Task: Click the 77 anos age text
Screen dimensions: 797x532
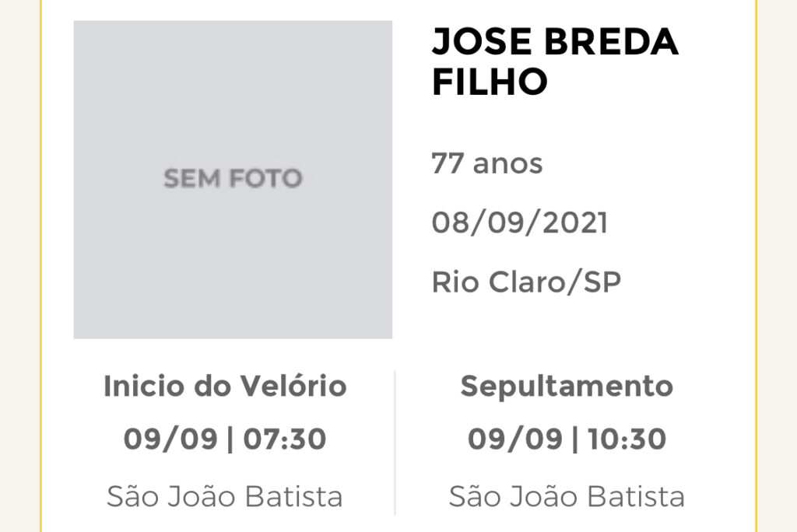Action: pyautogui.click(x=487, y=163)
